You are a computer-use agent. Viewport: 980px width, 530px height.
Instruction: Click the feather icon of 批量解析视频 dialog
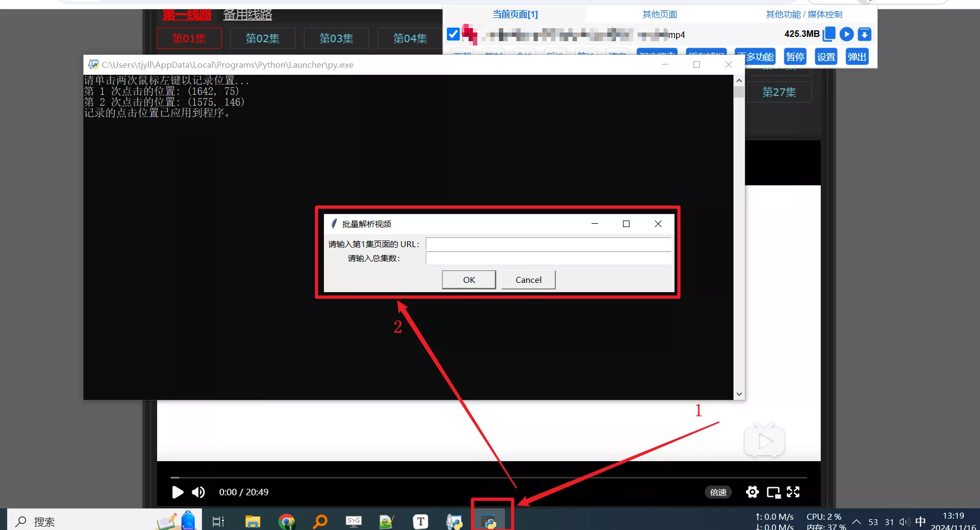[334, 224]
